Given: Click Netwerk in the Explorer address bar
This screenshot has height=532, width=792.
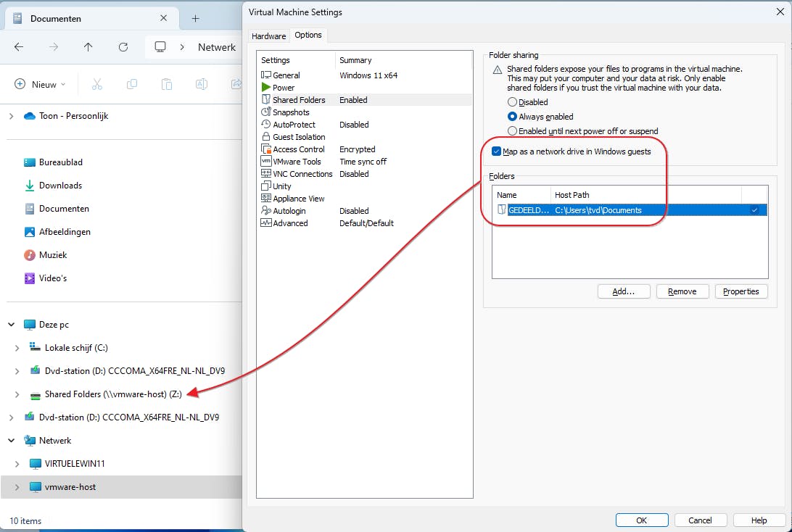Looking at the screenshot, I should (217, 47).
